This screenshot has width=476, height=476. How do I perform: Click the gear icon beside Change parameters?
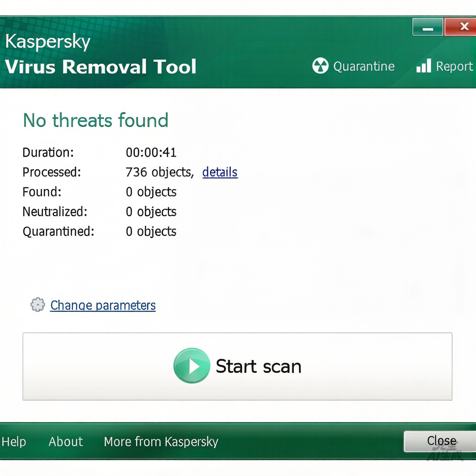[38, 304]
